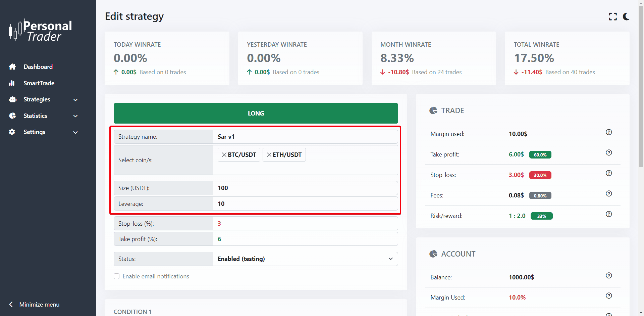Open the Status dropdown

tap(305, 259)
